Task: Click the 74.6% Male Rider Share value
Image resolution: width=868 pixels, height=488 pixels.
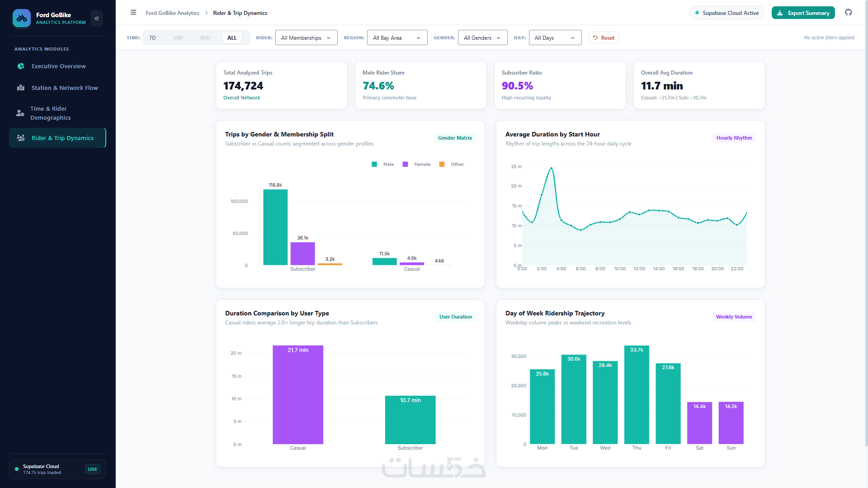Action: [378, 85]
